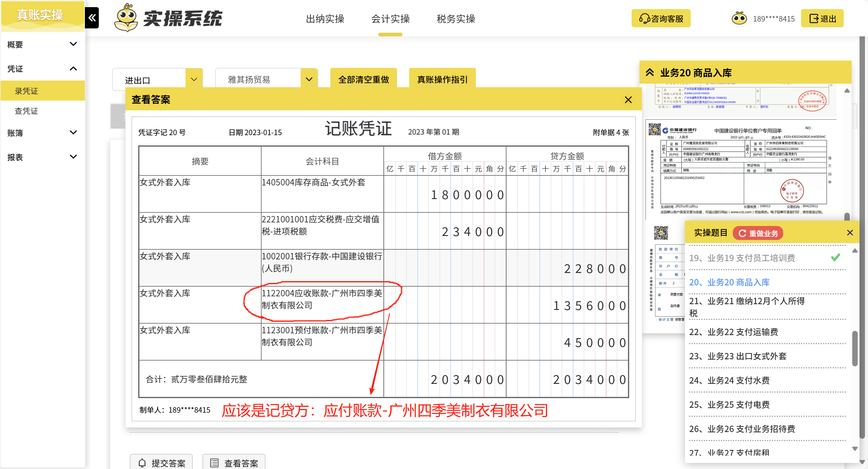
Task: Open the 雅其扬贸易 company dropdown
Action: pyautogui.click(x=309, y=79)
